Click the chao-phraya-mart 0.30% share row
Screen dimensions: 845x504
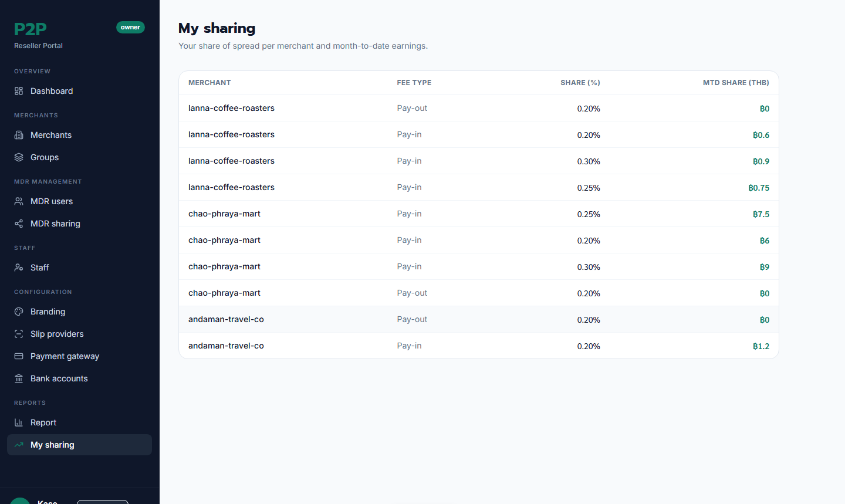tap(479, 266)
